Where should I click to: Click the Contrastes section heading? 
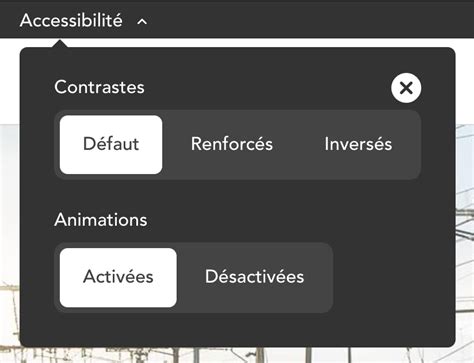[x=99, y=87]
